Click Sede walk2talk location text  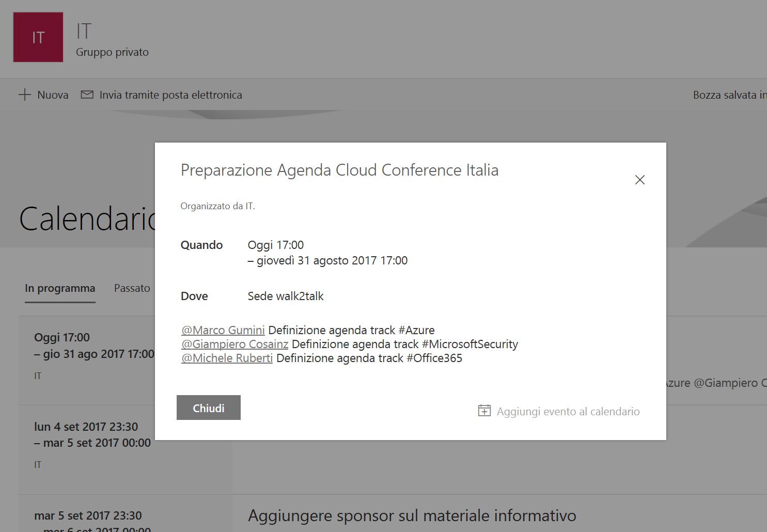286,296
